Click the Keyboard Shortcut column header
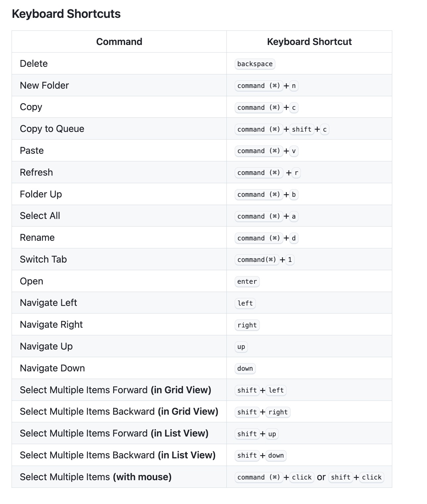The height and width of the screenshot is (504, 427). tap(309, 42)
